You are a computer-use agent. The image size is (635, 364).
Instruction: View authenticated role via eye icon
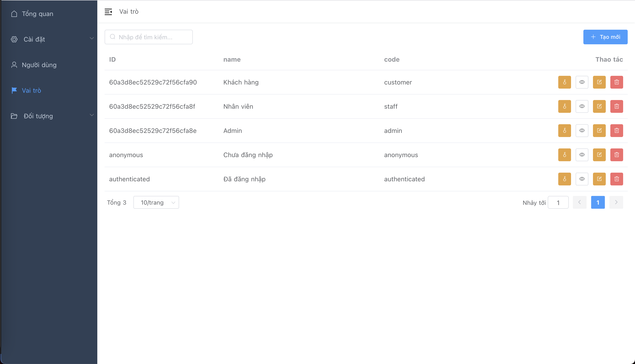[582, 179]
